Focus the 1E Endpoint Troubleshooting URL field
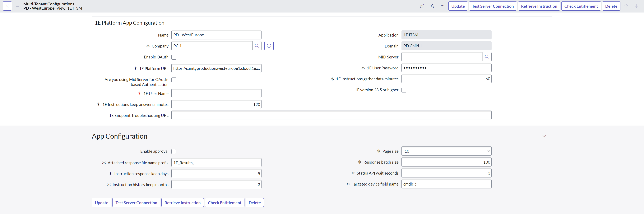This screenshot has height=214, width=644. 331,115
